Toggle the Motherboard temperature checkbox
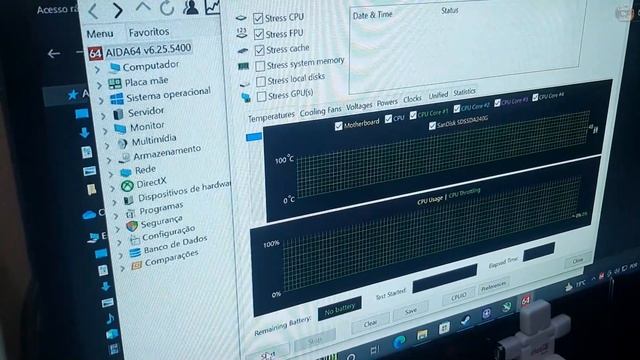This screenshot has height=360, width=640. (338, 126)
